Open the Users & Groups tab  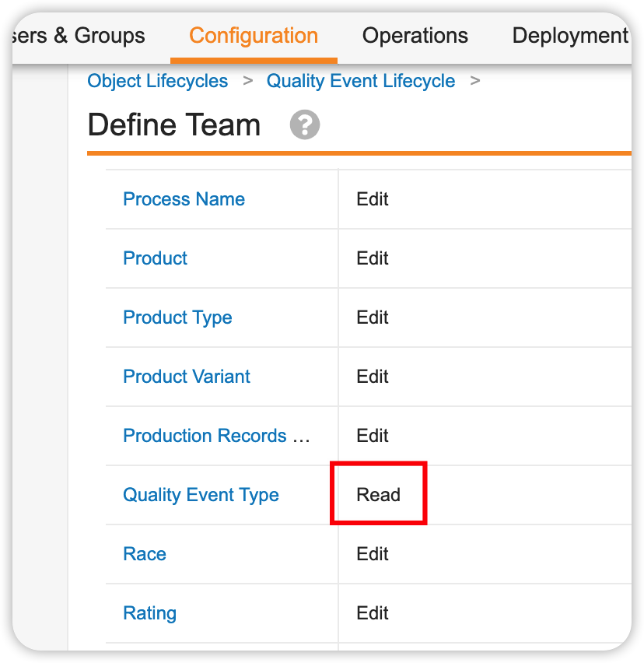tap(79, 36)
